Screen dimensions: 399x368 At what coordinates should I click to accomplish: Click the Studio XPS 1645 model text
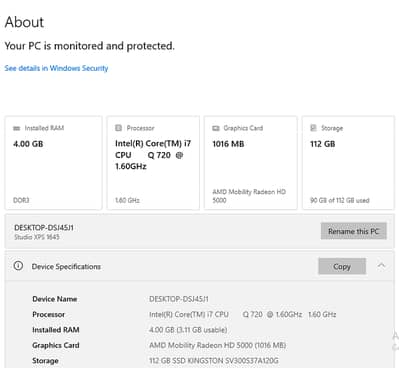(37, 237)
